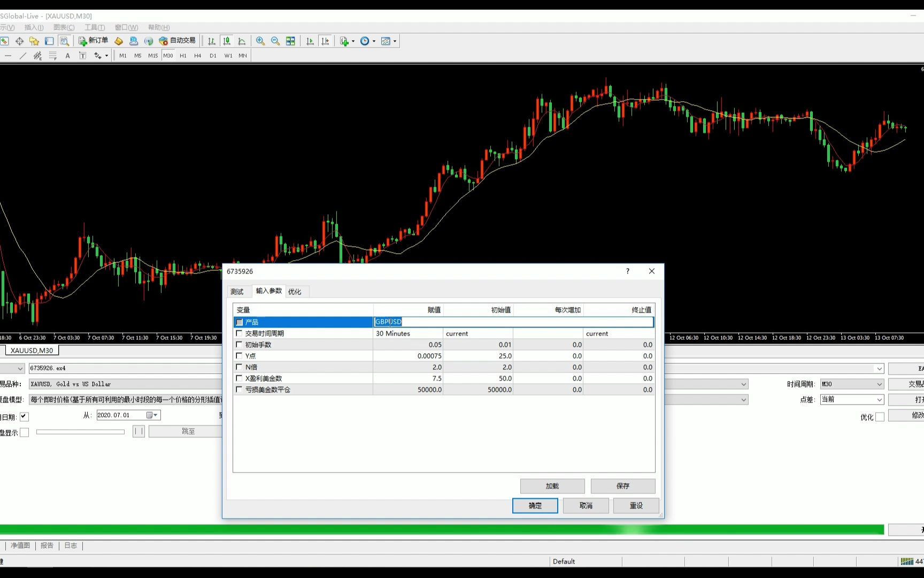Check the Y点 row checkbox

click(x=239, y=356)
